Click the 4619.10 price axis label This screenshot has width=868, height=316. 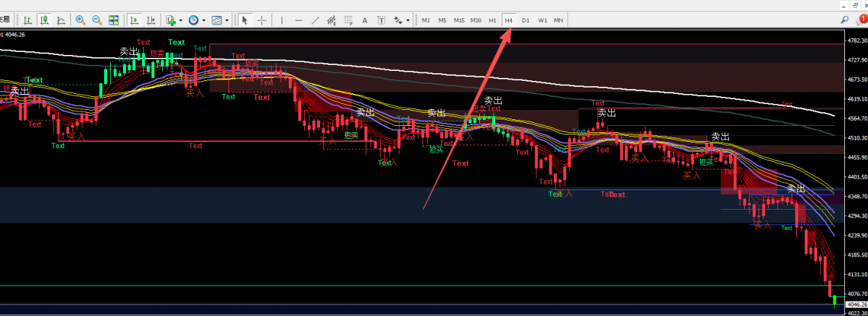[x=857, y=99]
